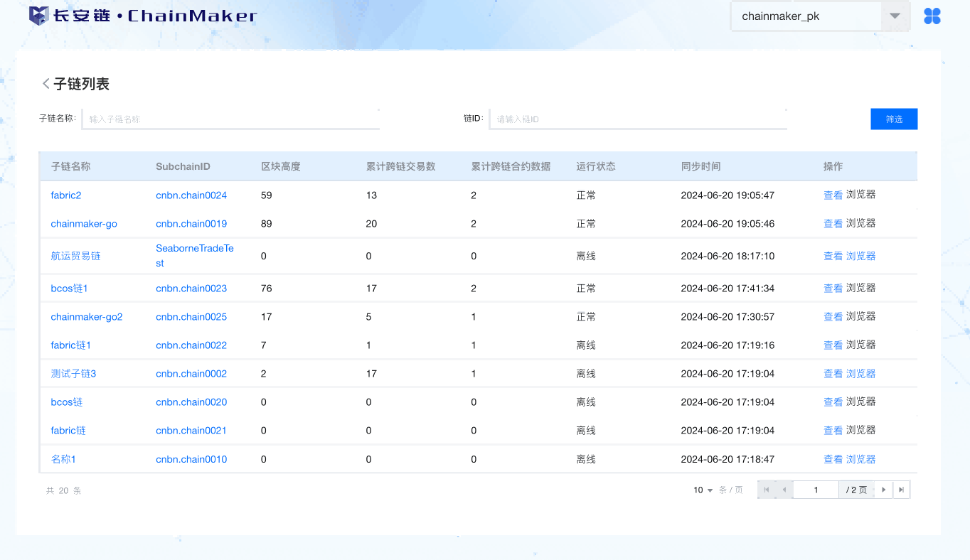Focus the 子链名称 search input field
This screenshot has width=970, height=560.
(231, 119)
